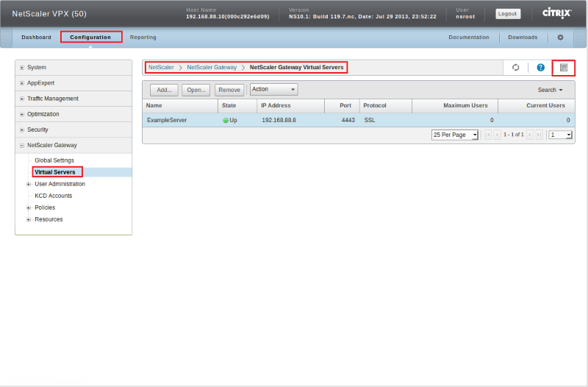Screen dimensions: 588x387
Task: Select KCD Accounts in the tree
Action: 53,196
